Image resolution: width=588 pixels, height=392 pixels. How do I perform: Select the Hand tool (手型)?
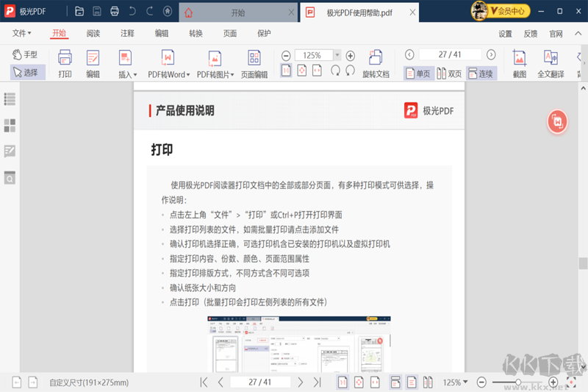pyautogui.click(x=25, y=54)
